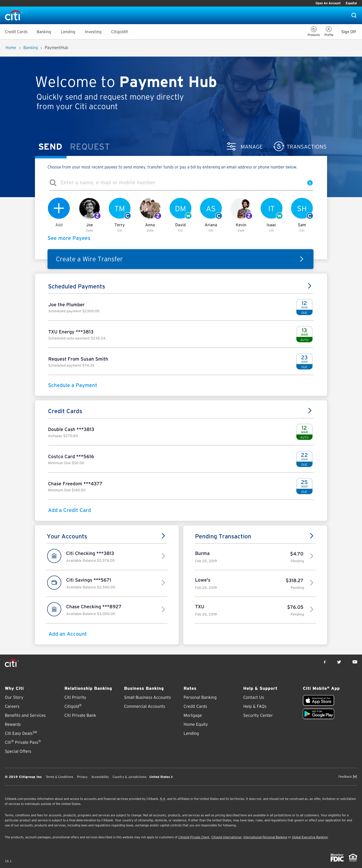
Task: Click Open An Account link
Action: click(328, 3)
